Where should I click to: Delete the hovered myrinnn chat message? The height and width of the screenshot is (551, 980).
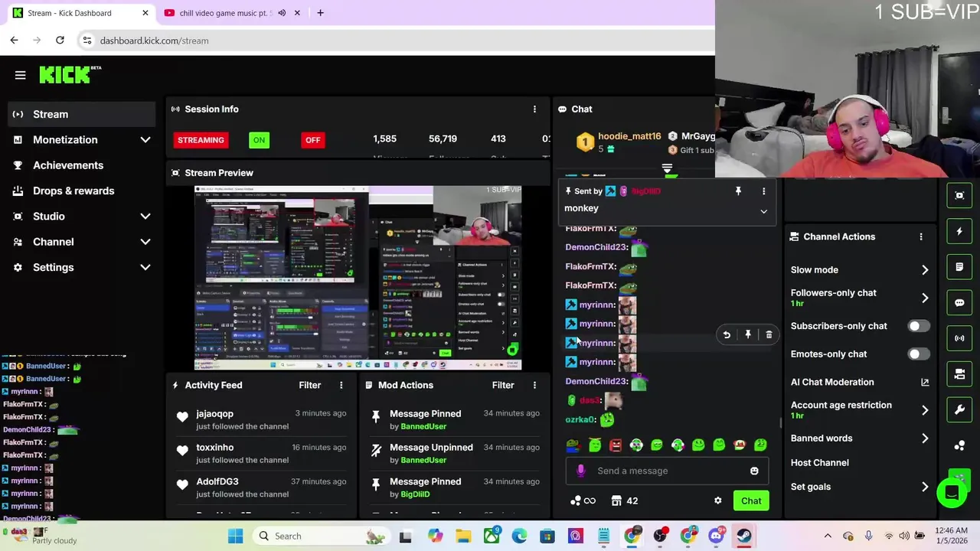(769, 334)
